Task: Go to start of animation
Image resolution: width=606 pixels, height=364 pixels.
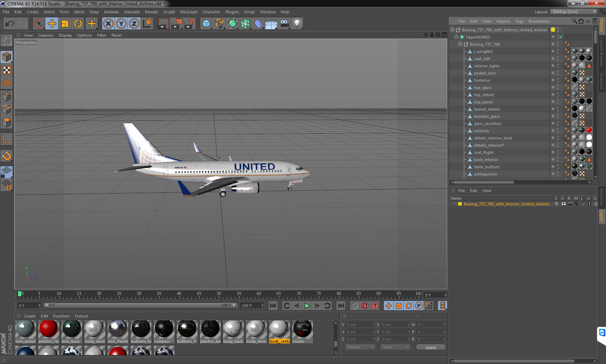Action: 273,306
